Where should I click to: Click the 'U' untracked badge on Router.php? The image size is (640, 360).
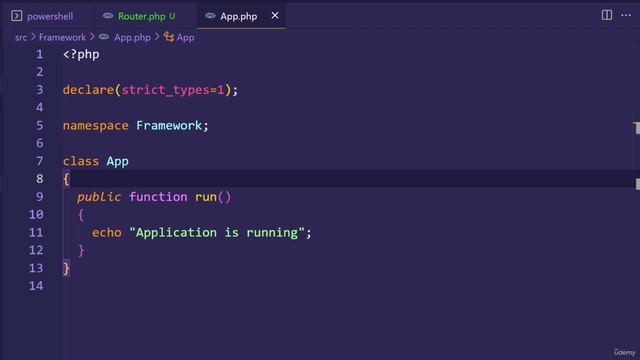point(172,16)
